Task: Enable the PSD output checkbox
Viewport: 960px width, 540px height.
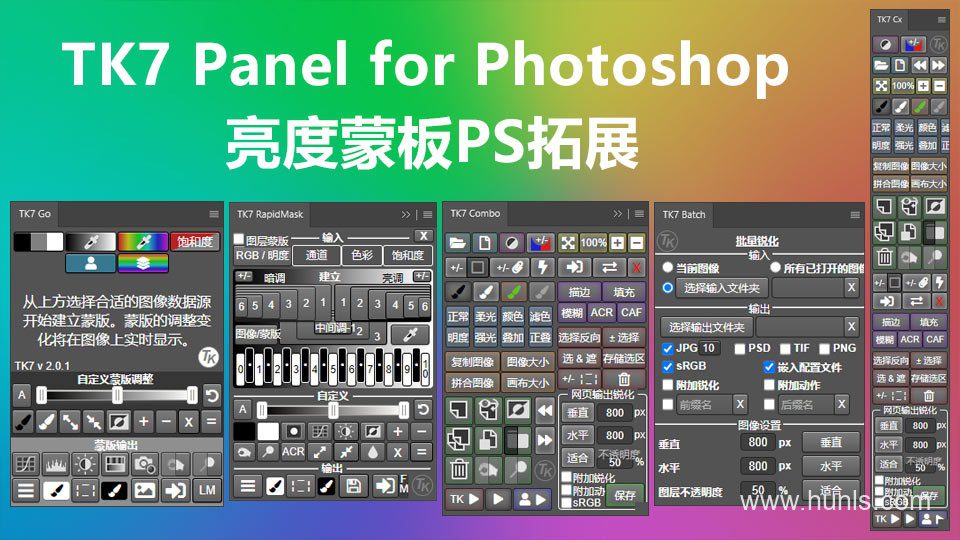Action: (740, 348)
